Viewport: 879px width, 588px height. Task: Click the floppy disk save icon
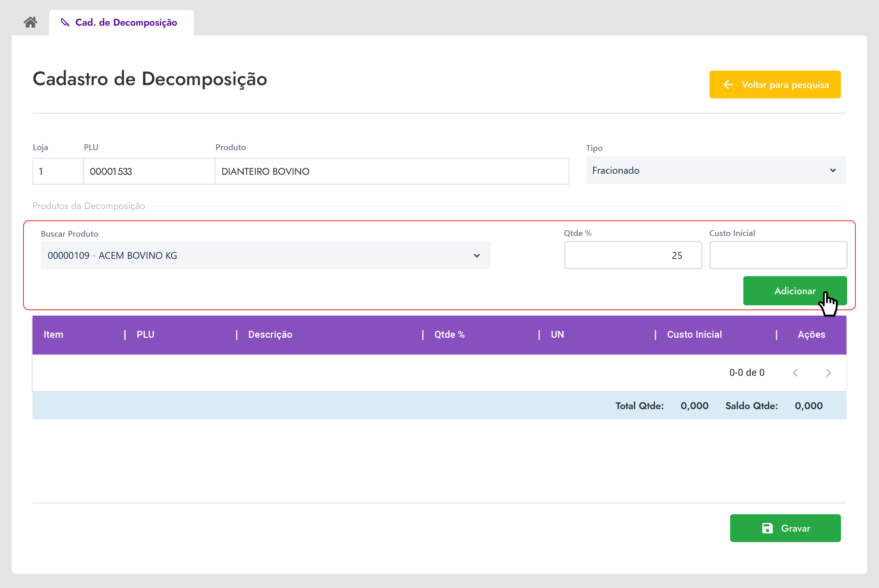pos(767,528)
